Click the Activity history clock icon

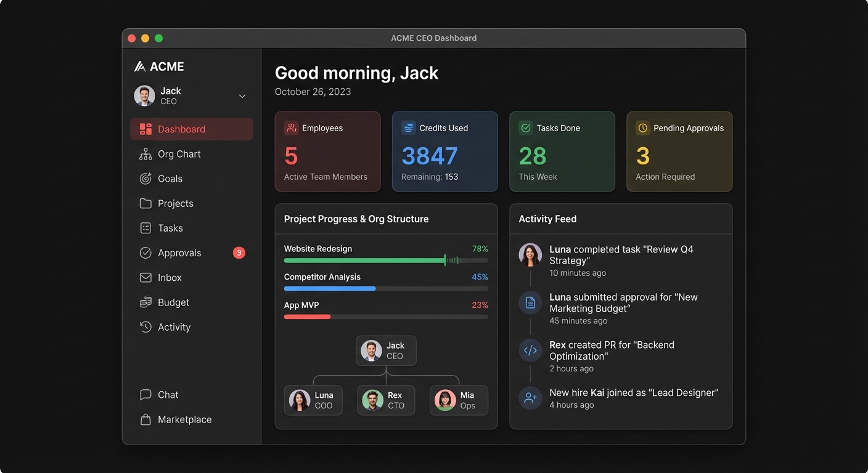145,326
